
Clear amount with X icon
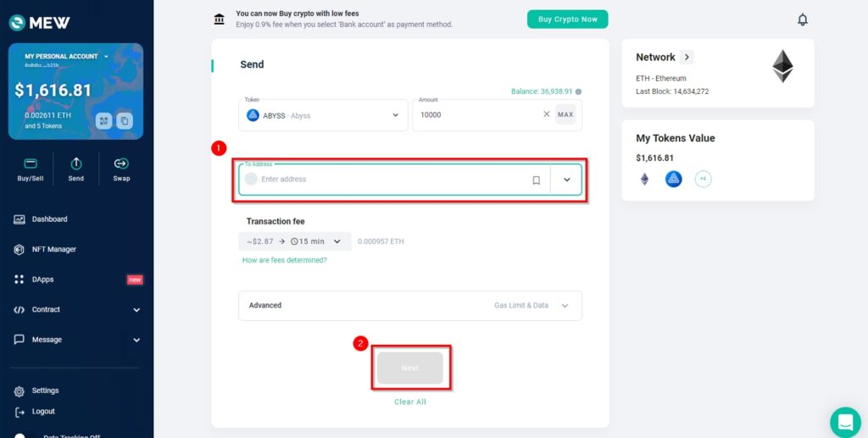tap(547, 114)
